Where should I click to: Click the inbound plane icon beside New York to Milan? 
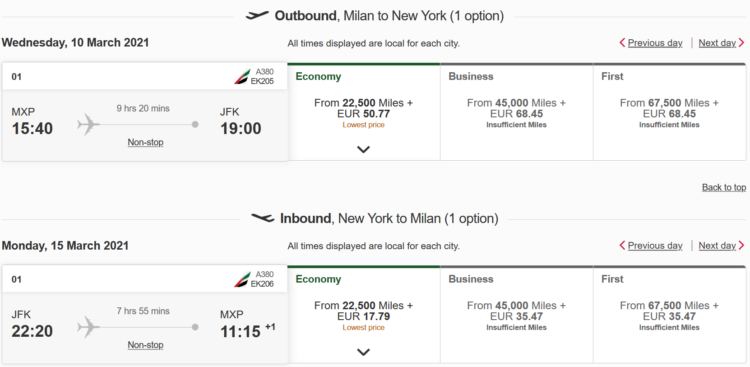pyautogui.click(x=263, y=219)
